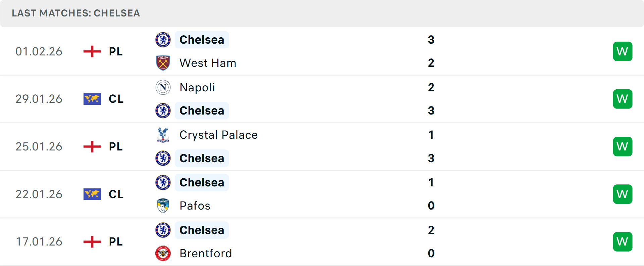Open the West Ham team link
This screenshot has width=644, height=266.
208,63
